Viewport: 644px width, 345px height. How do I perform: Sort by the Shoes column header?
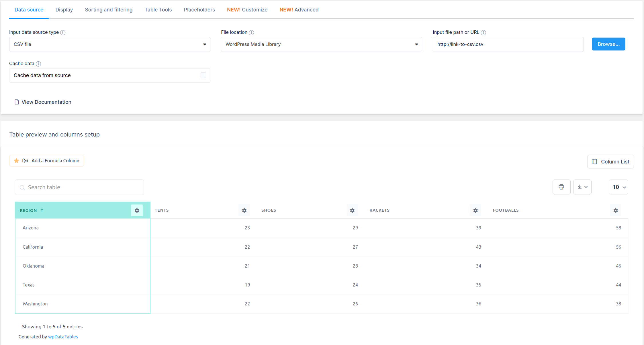(269, 210)
